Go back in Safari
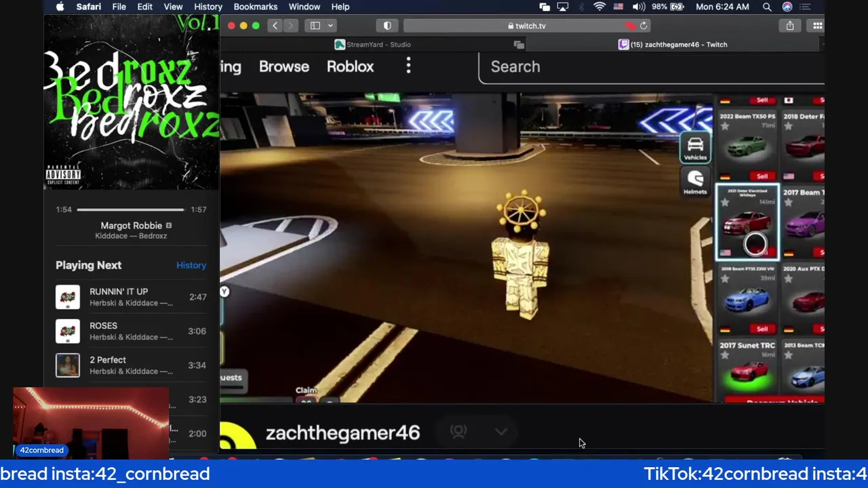 pyautogui.click(x=275, y=26)
